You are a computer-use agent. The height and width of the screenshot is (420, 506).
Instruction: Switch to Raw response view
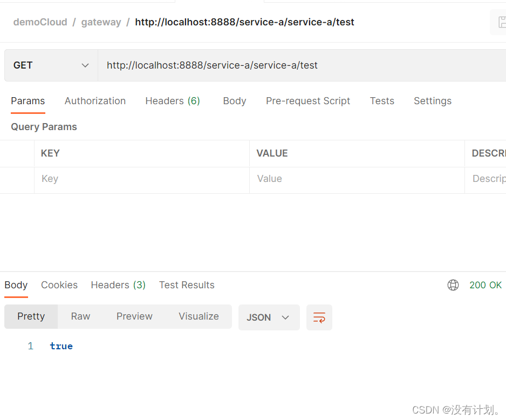click(x=80, y=316)
